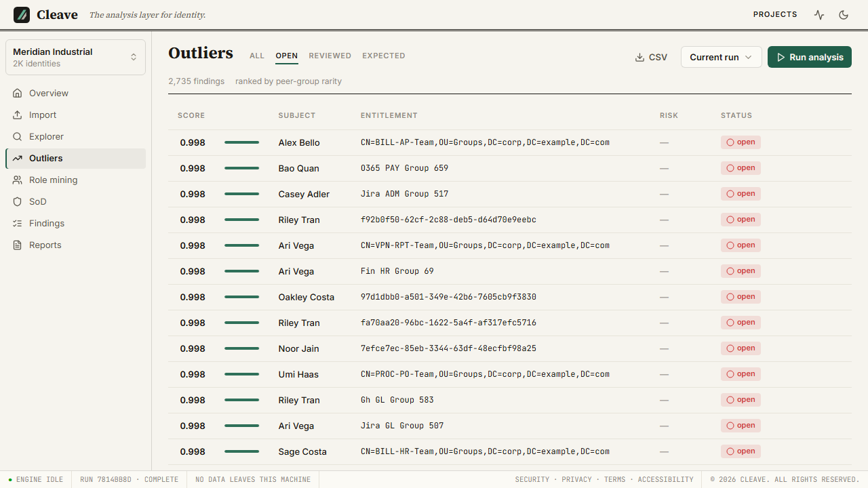Click the SoD shield icon in sidebar
Image resolution: width=868 pixels, height=488 pixels.
click(x=18, y=201)
